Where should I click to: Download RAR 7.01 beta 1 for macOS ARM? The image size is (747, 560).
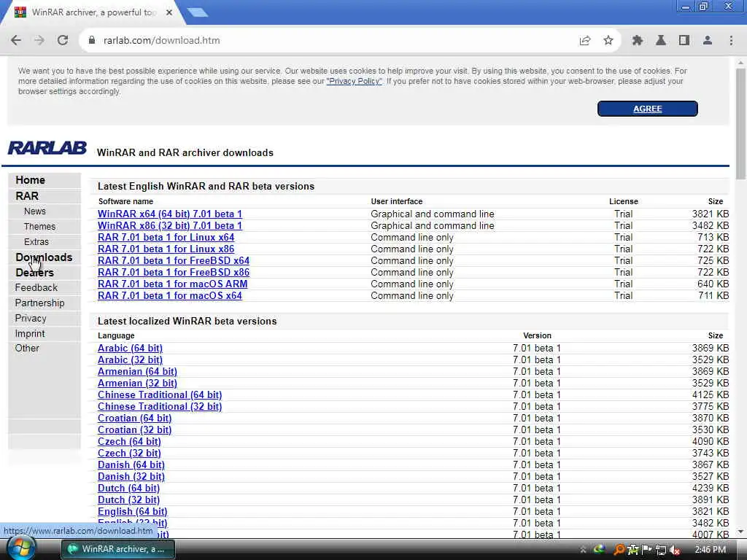(172, 284)
